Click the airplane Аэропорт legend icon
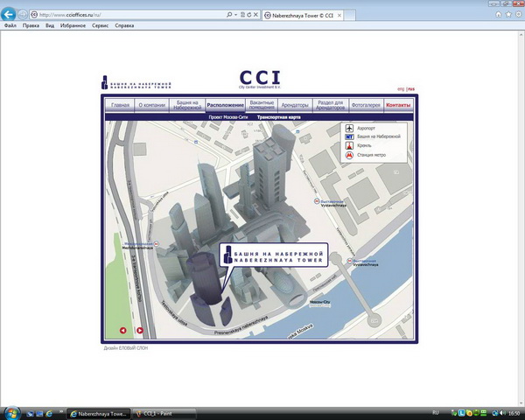The image size is (525, 420). tap(349, 128)
